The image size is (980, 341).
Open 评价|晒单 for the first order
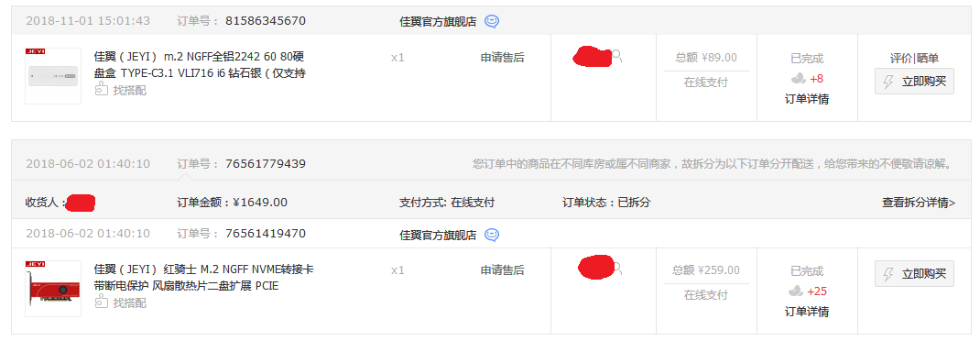point(914,58)
